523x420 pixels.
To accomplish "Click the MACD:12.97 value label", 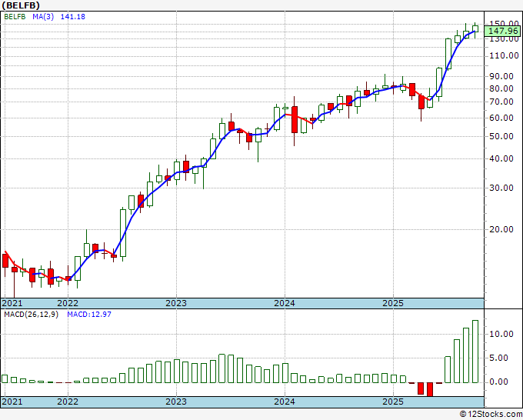I will pyautogui.click(x=89, y=315).
